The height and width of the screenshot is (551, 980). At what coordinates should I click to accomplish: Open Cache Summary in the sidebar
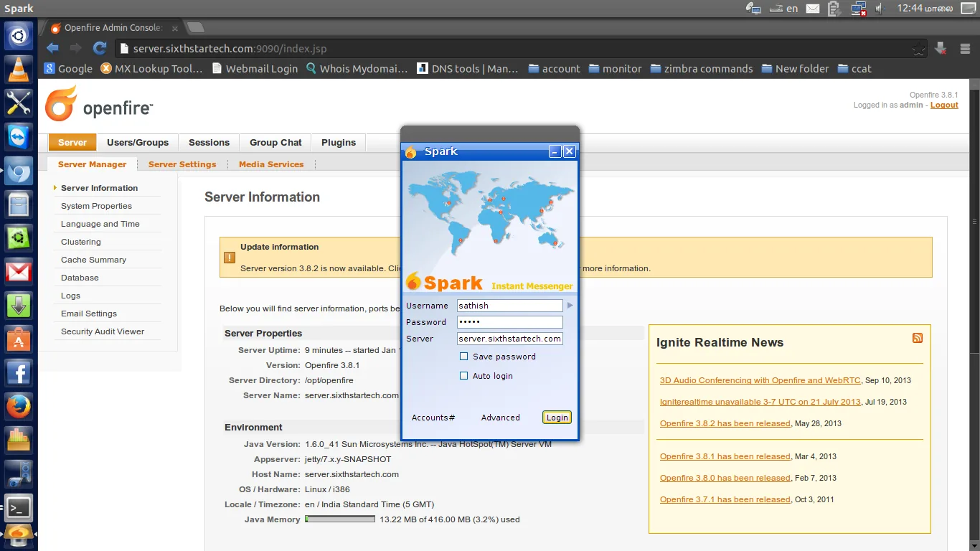point(93,260)
